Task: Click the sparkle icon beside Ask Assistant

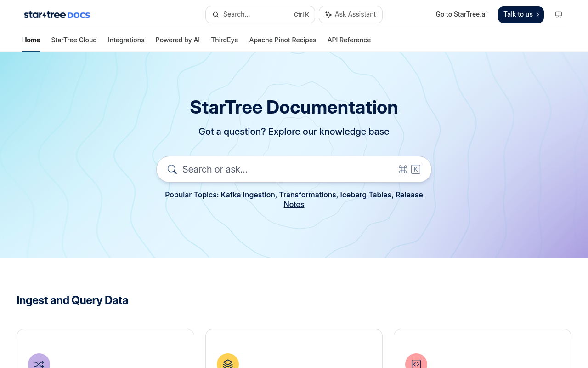Action: [x=328, y=15]
